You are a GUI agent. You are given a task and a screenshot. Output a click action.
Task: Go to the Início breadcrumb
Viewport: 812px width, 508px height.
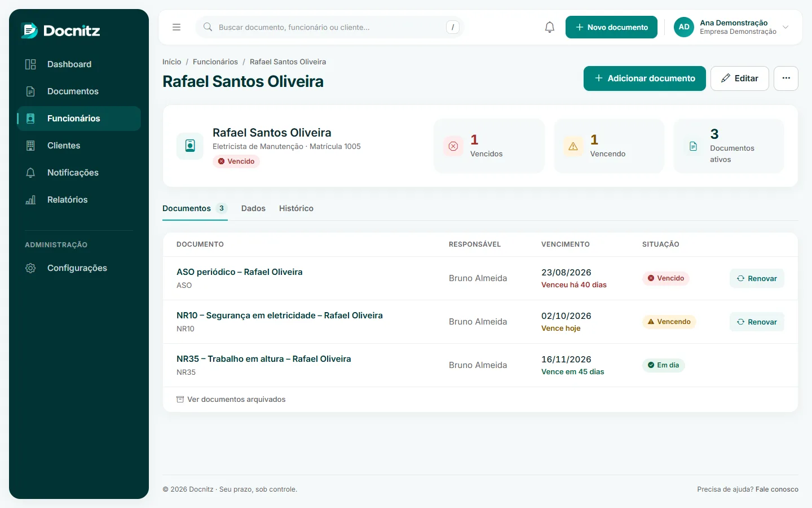(x=172, y=62)
